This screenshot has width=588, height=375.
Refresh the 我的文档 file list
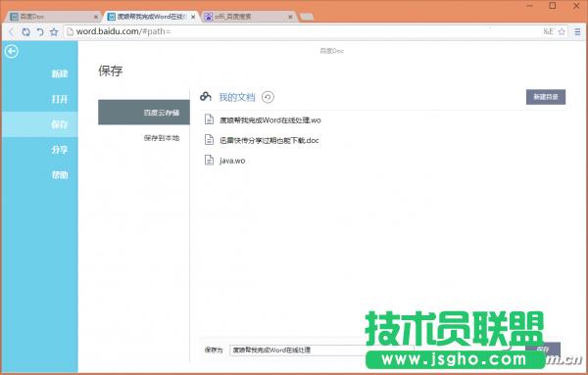268,97
